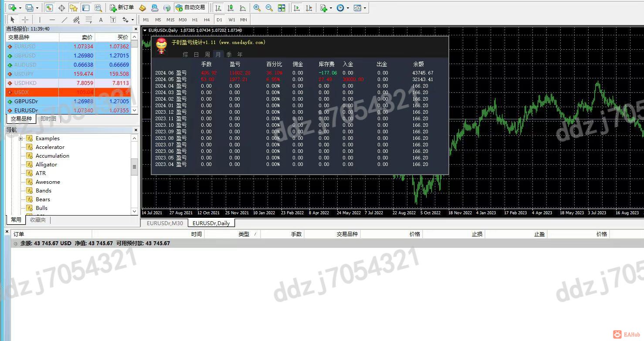The height and width of the screenshot is (341, 644).
Task: Select the trendline drawing tool
Action: click(64, 20)
